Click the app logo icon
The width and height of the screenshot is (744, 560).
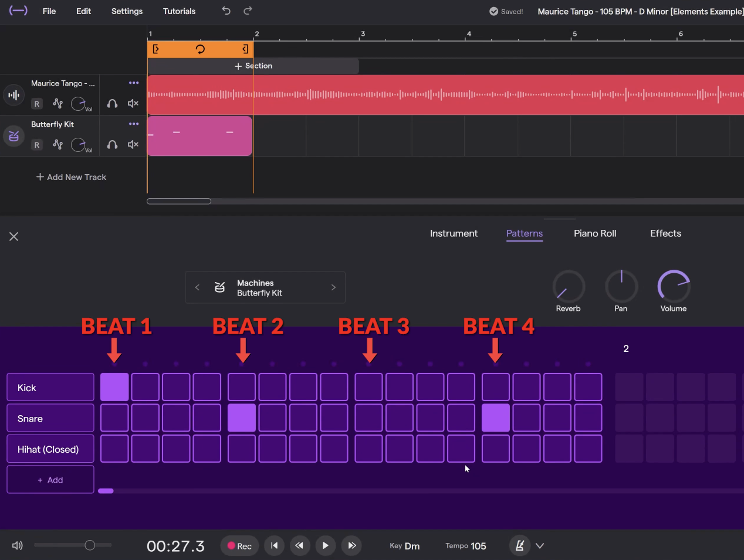pos(18,11)
